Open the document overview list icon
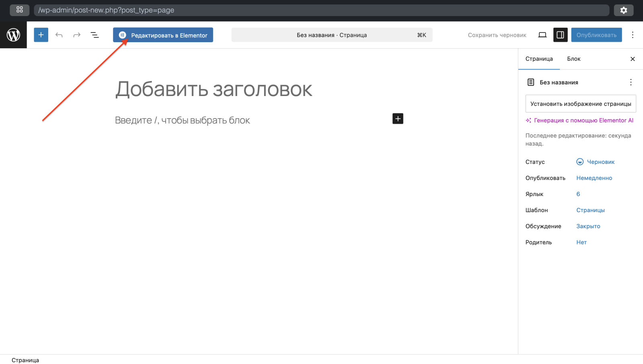 click(x=95, y=35)
